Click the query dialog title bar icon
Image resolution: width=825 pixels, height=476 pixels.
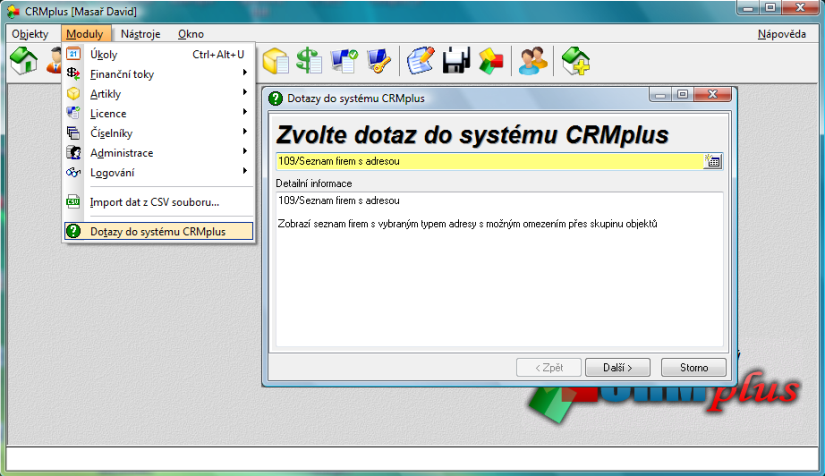pyautogui.click(x=275, y=98)
